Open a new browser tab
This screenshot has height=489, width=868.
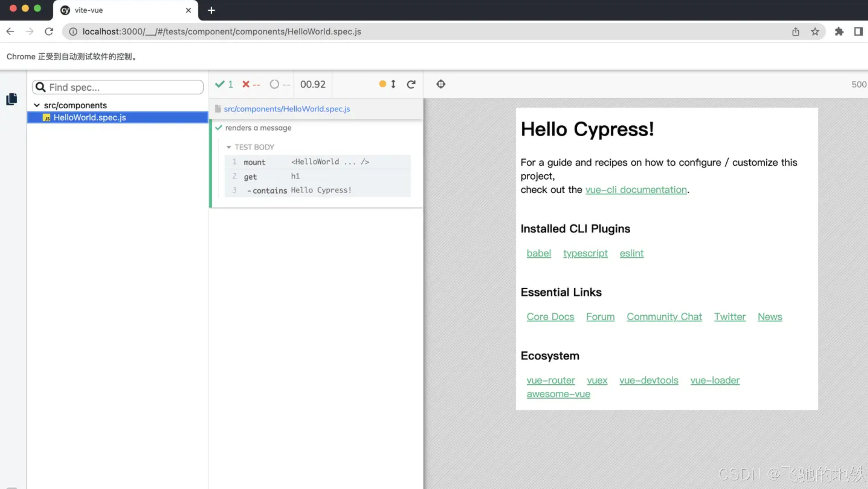pos(211,10)
